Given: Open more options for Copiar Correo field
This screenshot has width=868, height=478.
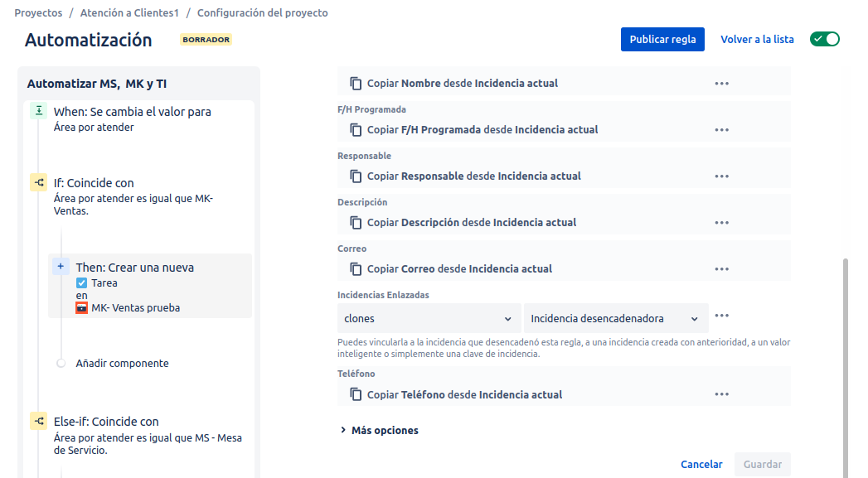Looking at the screenshot, I should [x=721, y=269].
